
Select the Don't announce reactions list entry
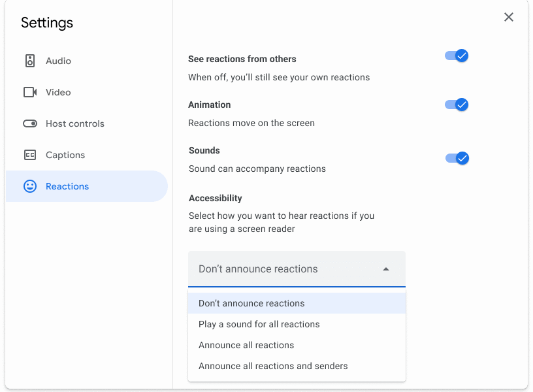coord(251,303)
